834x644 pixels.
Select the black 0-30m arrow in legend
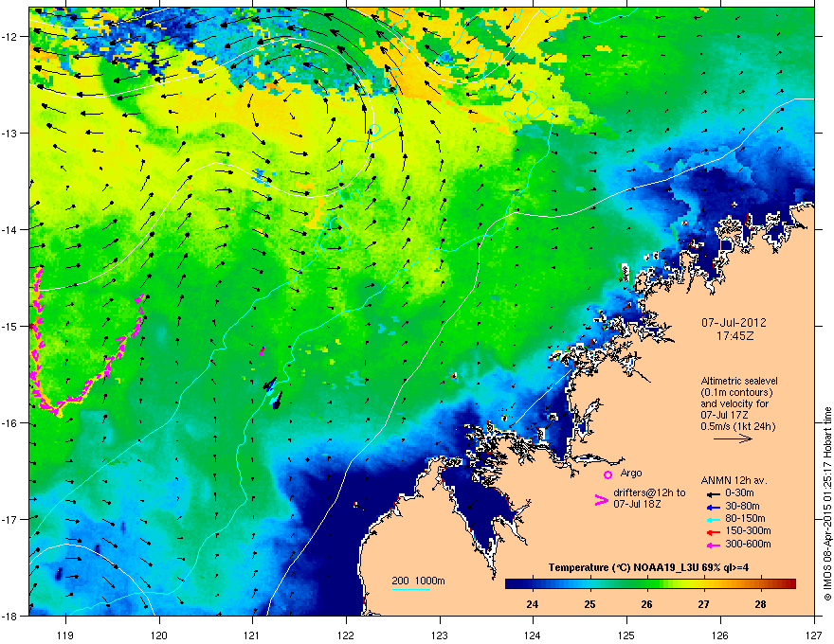(714, 493)
